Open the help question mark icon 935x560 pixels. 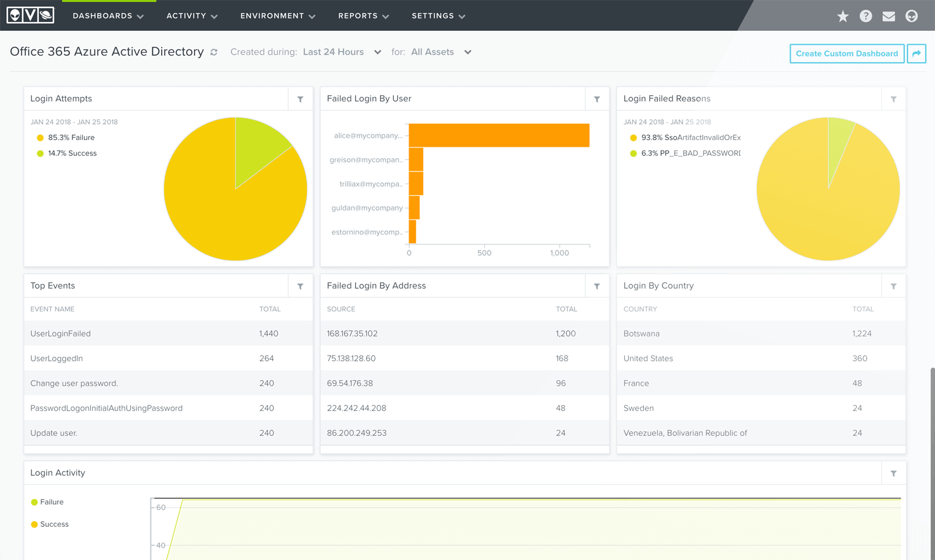pos(866,17)
